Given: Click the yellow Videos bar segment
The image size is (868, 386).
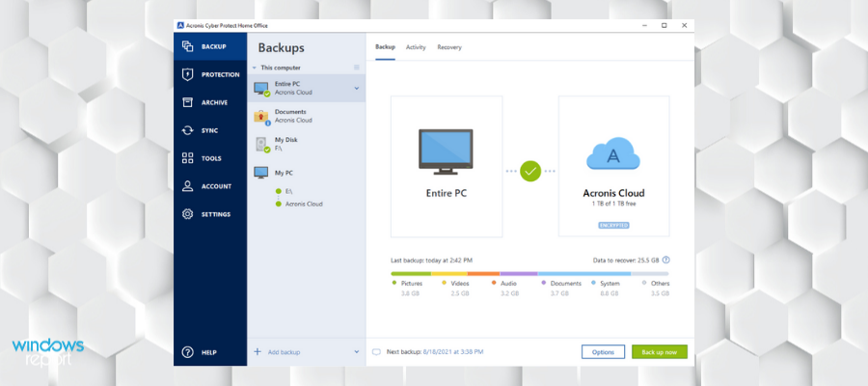Looking at the screenshot, I should click(449, 274).
